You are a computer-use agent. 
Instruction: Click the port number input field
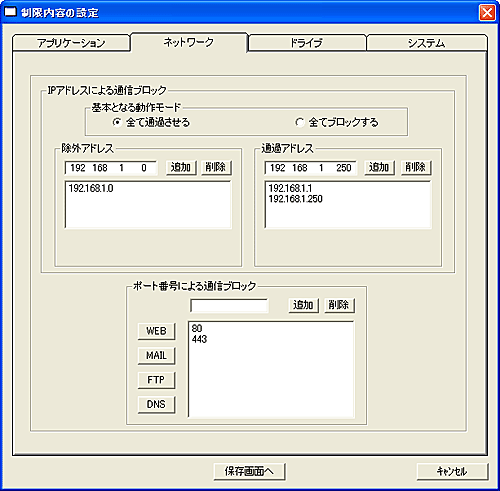(229, 306)
